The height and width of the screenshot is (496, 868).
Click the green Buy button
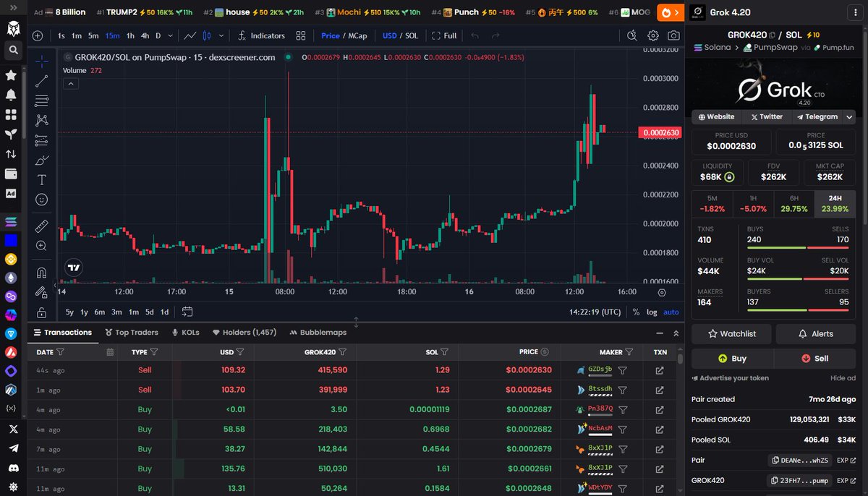pyautogui.click(x=732, y=358)
